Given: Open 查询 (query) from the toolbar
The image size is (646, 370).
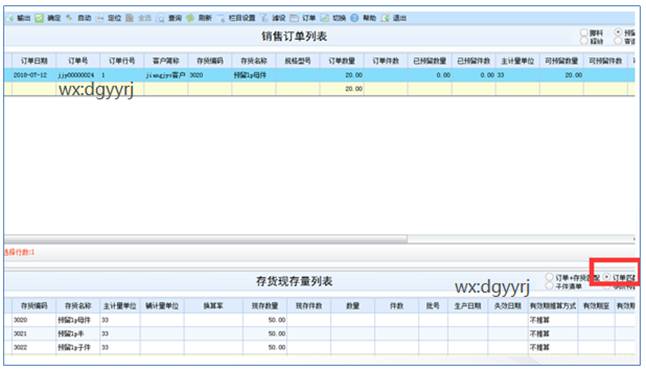Looking at the screenshot, I should click(171, 18).
